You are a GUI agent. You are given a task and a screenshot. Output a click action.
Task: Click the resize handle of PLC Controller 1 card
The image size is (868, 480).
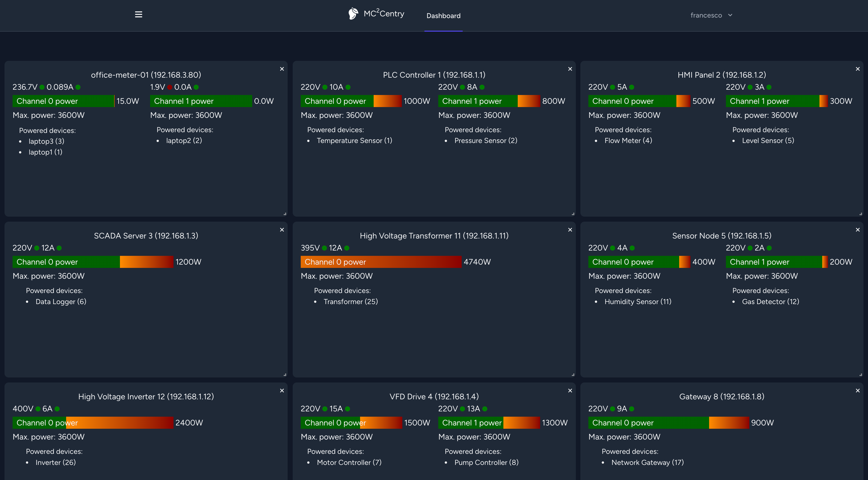[573, 214]
